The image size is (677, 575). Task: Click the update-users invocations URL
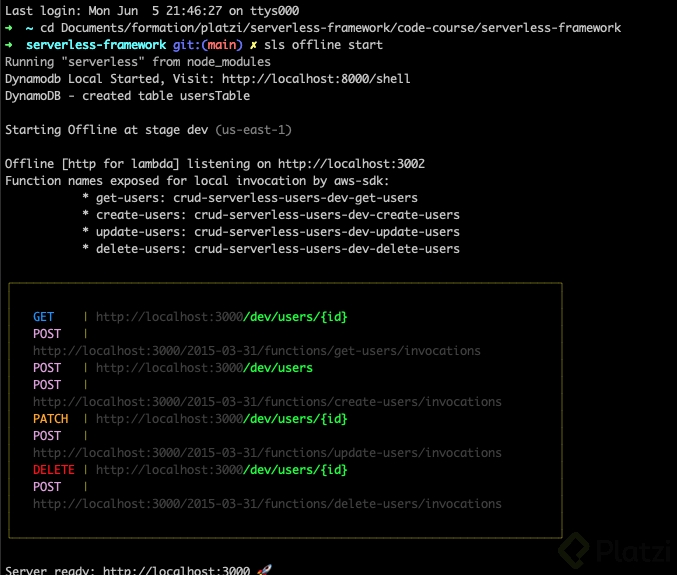point(267,453)
